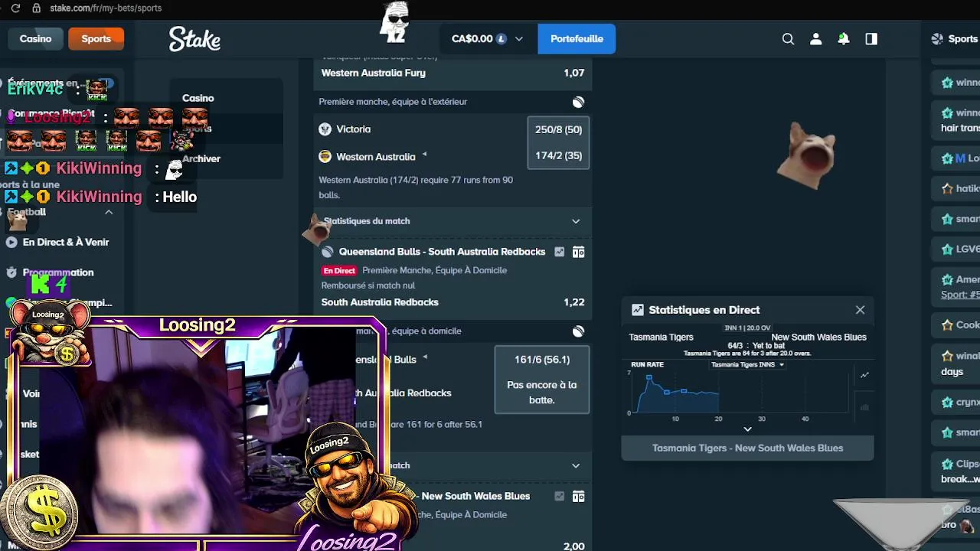Viewport: 980px width, 551px height.
Task: Click the LGVE user badge in chat
Action: (947, 249)
